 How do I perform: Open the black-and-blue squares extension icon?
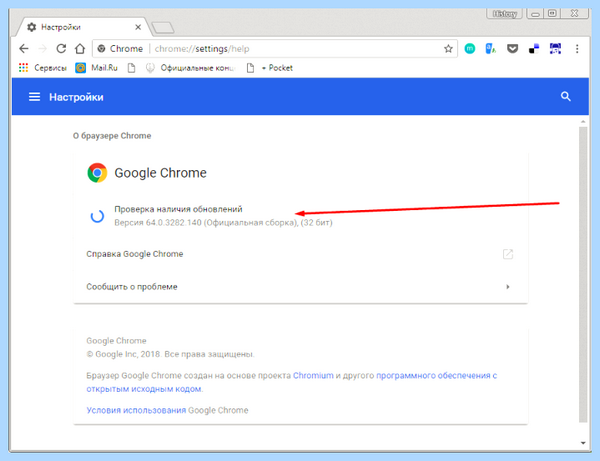534,49
